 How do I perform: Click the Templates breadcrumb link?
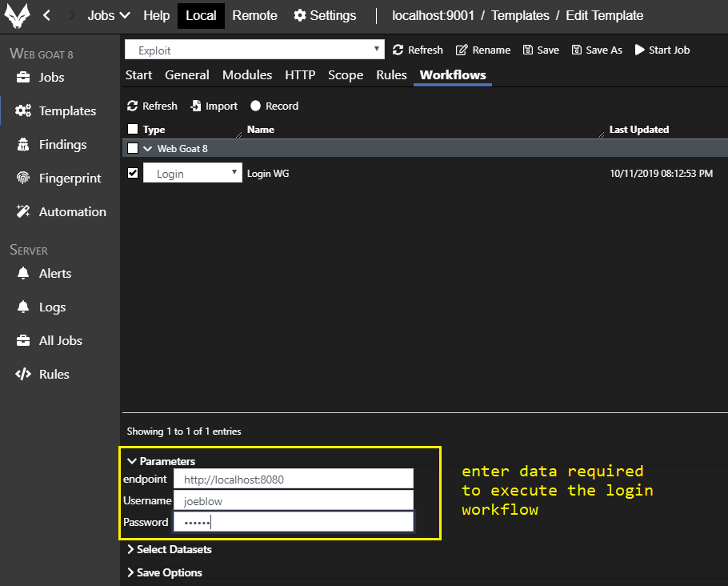(x=520, y=15)
